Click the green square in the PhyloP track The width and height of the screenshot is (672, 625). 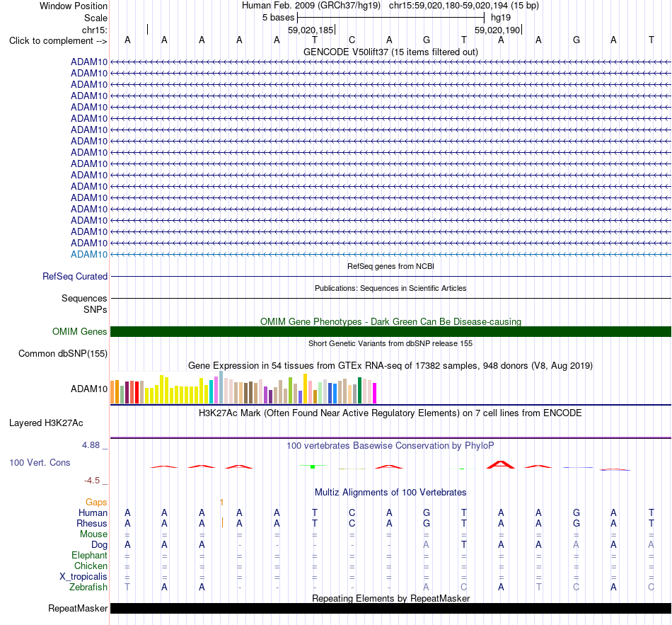(x=313, y=466)
